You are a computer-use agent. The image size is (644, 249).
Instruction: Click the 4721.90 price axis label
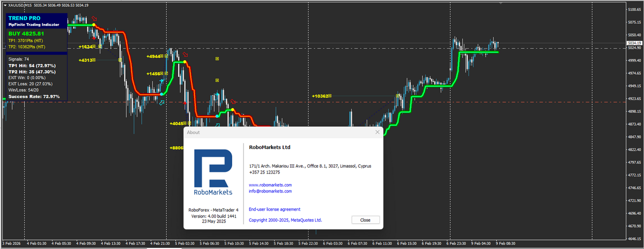pyautogui.click(x=635, y=200)
